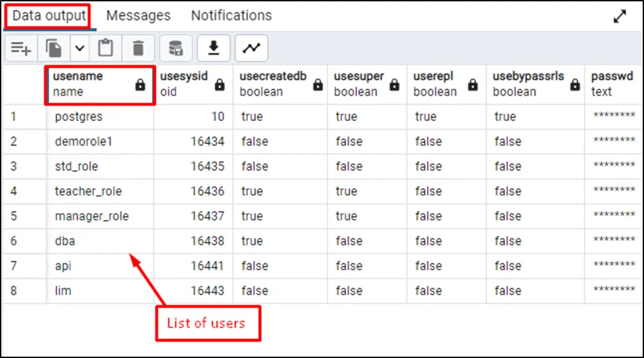Click the Add row icon
Screen dimensions: 644x358
pos(21,48)
